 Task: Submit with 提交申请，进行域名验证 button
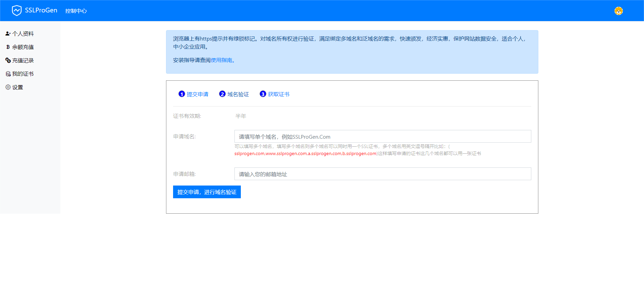(207, 192)
